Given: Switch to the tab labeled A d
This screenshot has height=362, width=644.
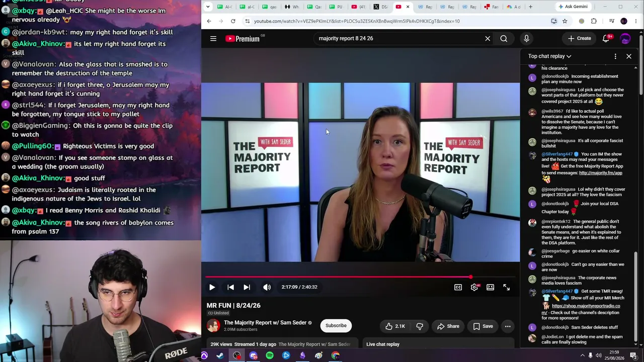Looking at the screenshot, I should pyautogui.click(x=514, y=7).
